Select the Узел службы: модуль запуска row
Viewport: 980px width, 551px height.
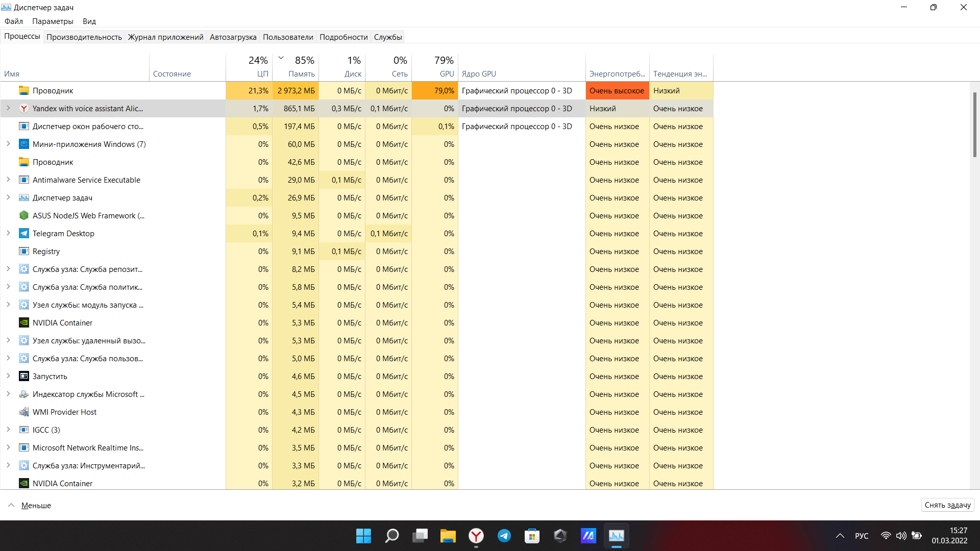[x=357, y=305]
